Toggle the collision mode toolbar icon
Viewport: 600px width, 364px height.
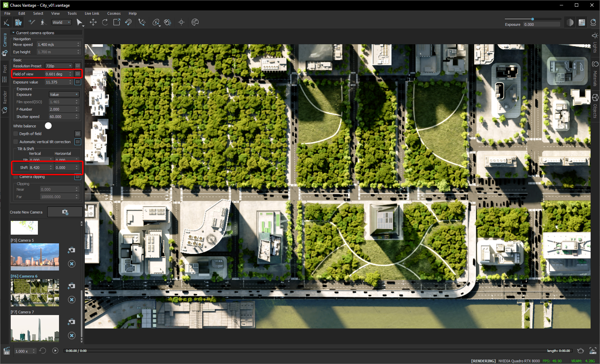click(18, 22)
